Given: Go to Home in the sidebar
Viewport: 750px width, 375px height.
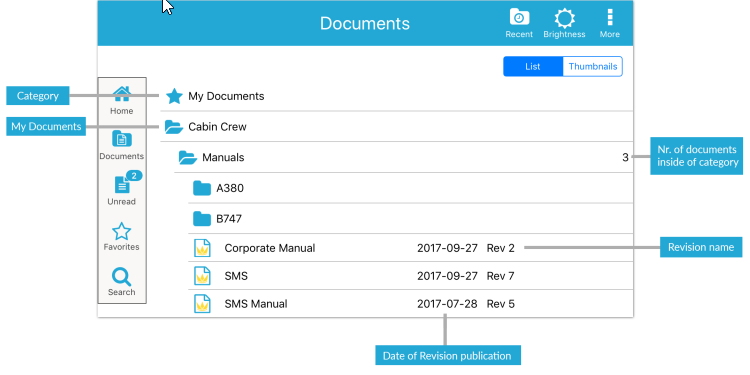Looking at the screenshot, I should pyautogui.click(x=121, y=100).
